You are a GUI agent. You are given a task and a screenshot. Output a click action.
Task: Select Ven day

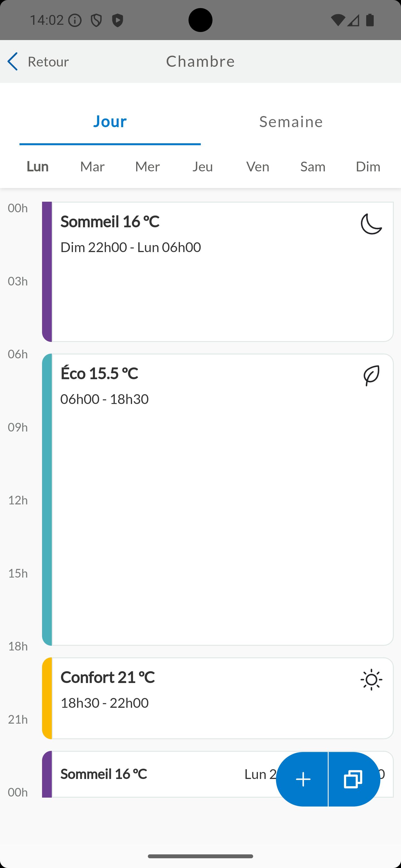[x=258, y=166]
